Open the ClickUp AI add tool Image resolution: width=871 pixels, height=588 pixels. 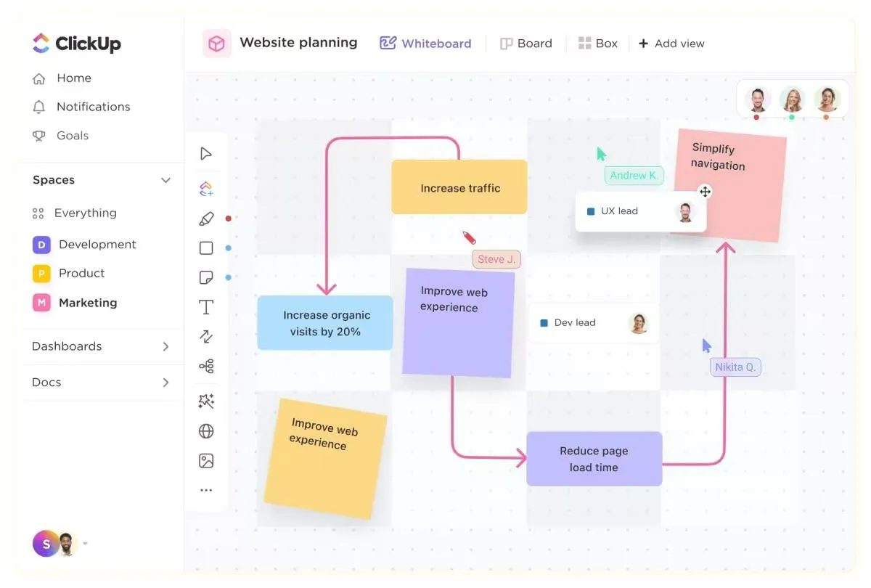coord(206,189)
